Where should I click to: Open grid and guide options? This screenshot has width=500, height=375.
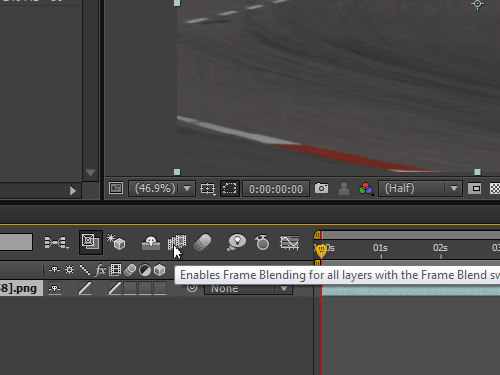207,189
